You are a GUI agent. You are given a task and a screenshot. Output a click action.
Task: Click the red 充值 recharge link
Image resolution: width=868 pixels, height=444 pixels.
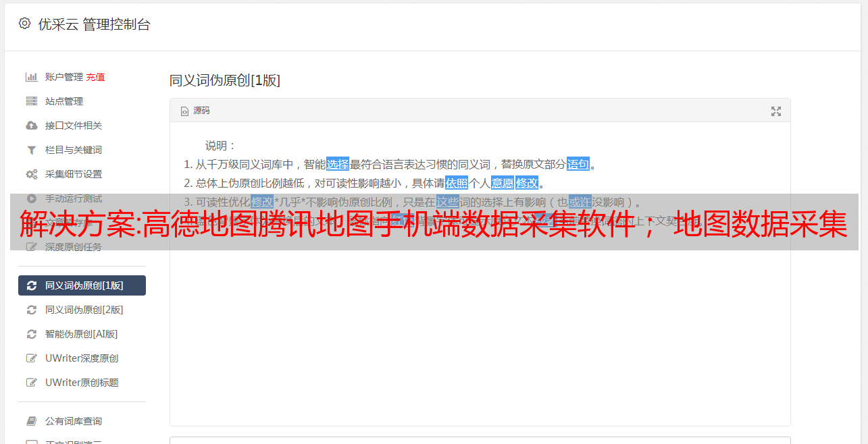pos(95,77)
